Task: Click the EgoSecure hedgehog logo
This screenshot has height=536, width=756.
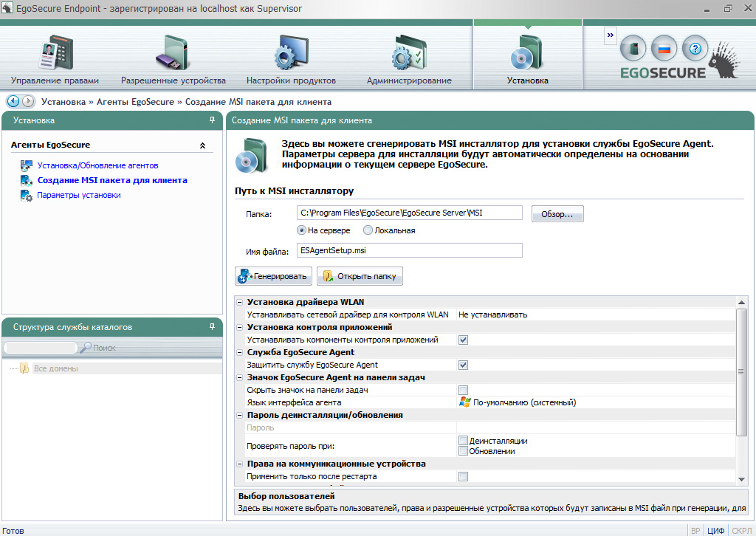Action: (724, 61)
